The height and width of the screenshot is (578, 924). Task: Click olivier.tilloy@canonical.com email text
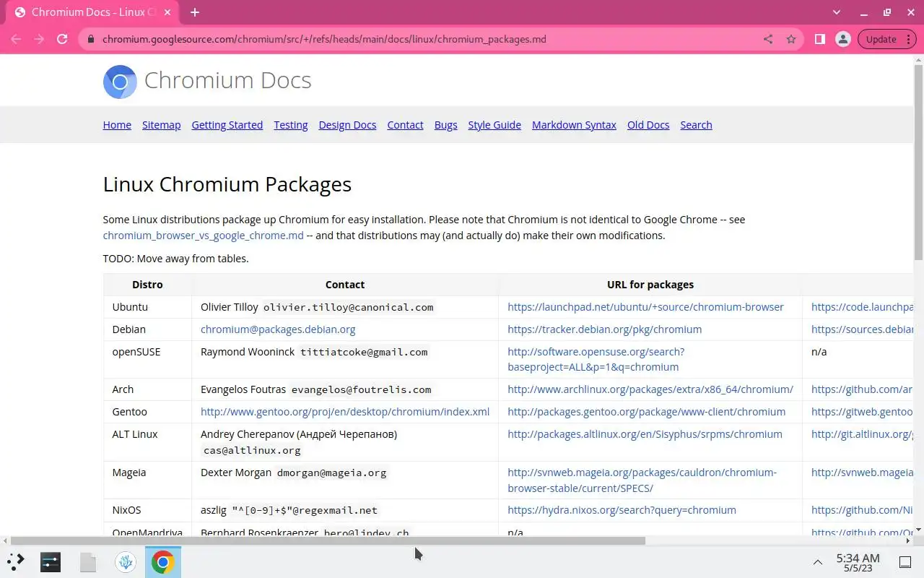(x=348, y=307)
